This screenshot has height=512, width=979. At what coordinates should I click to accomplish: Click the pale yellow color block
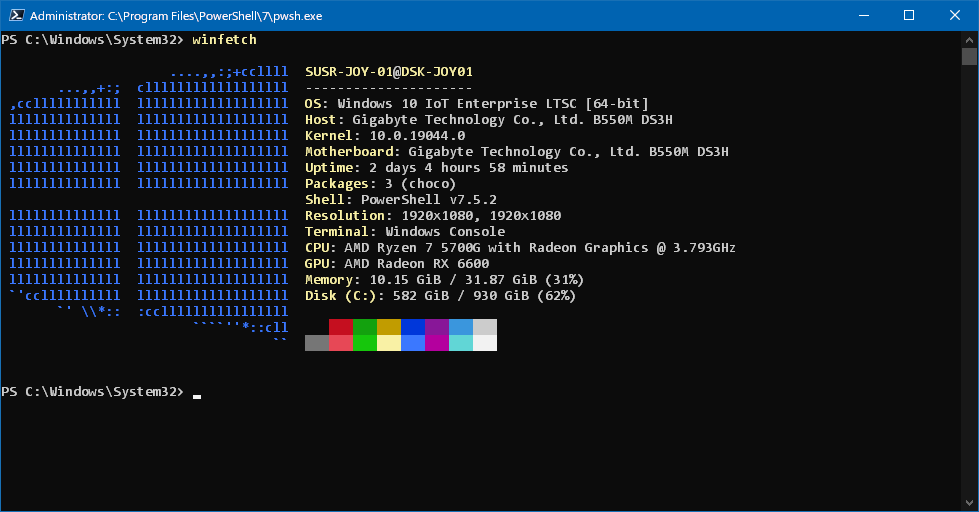coord(388,343)
